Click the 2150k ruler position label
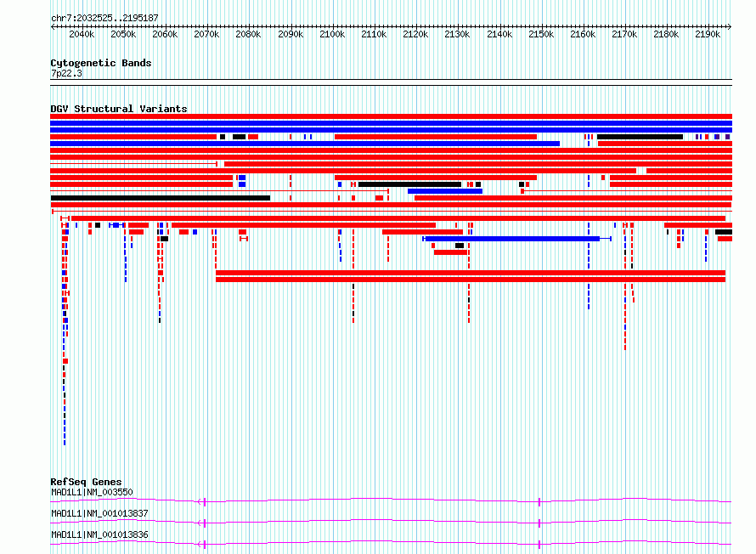The image size is (756, 554). click(x=541, y=34)
